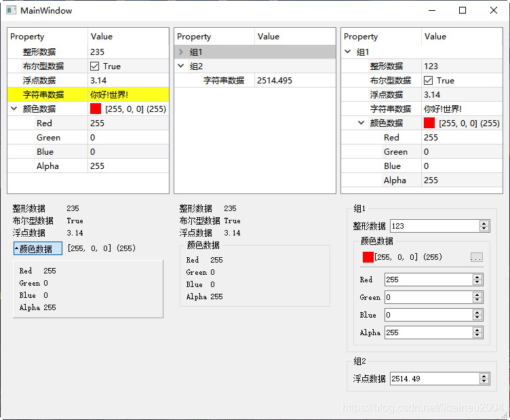Click the 整形数据 spinbox field showing 123
510x420 pixels.
coord(435,226)
